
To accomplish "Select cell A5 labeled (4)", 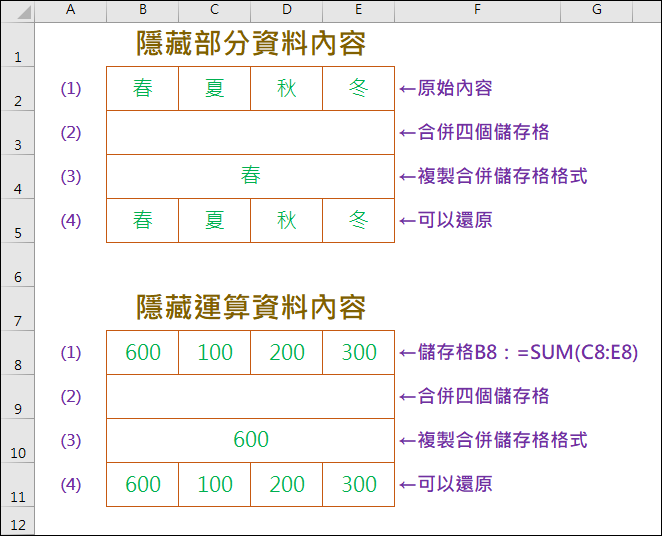I will [71, 221].
